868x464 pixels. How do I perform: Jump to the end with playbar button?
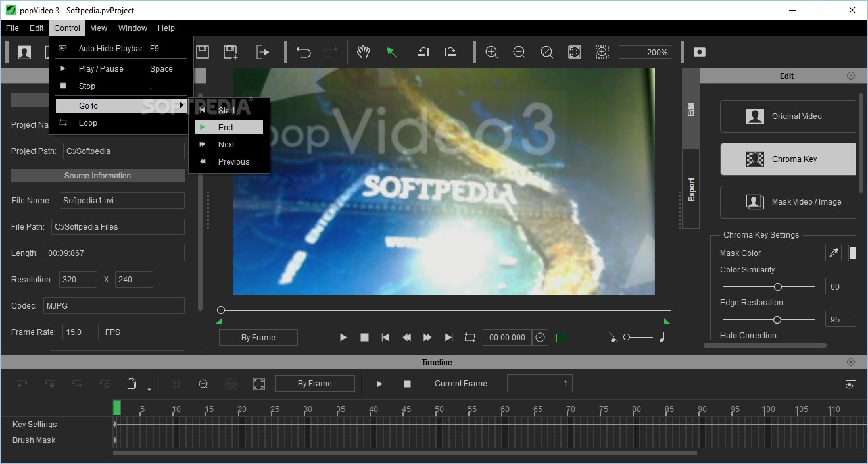(448, 337)
